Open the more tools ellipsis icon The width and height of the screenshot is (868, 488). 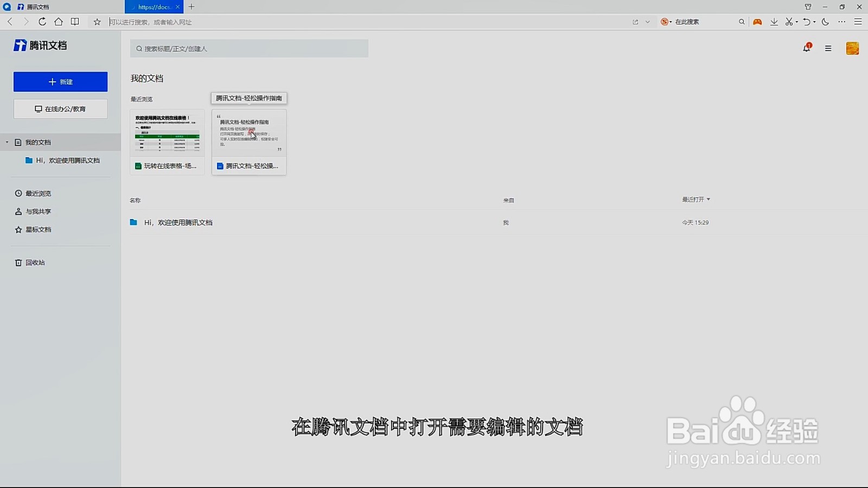coord(841,22)
